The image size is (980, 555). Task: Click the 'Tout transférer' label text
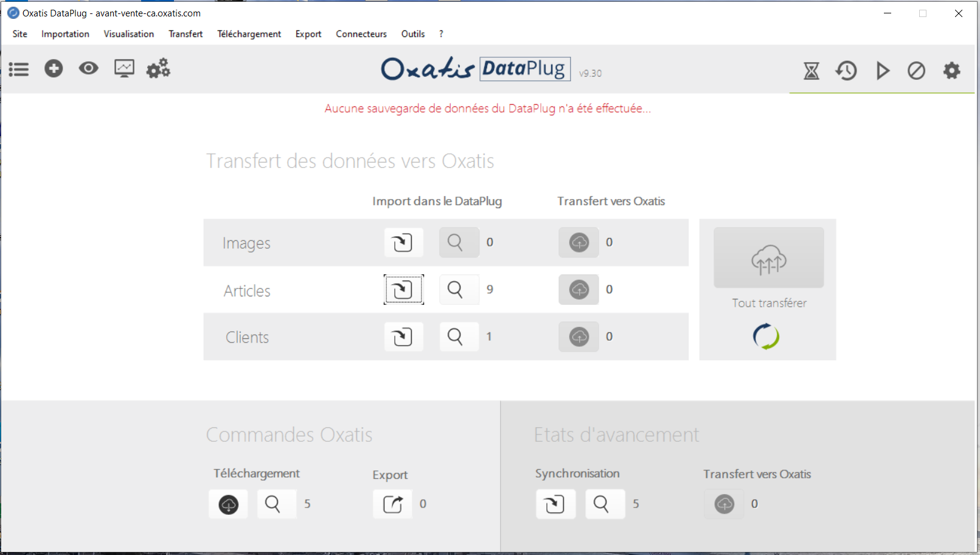769,303
